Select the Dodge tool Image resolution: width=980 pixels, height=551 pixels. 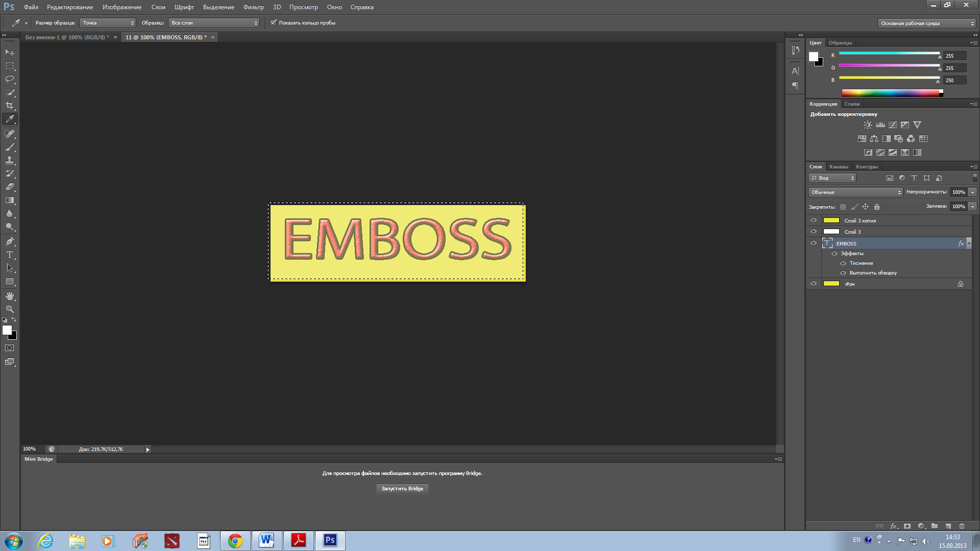point(10,227)
